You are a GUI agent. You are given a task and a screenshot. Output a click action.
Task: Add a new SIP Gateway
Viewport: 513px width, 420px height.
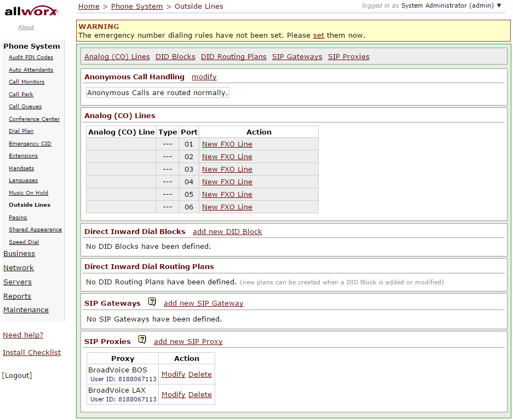(x=203, y=303)
